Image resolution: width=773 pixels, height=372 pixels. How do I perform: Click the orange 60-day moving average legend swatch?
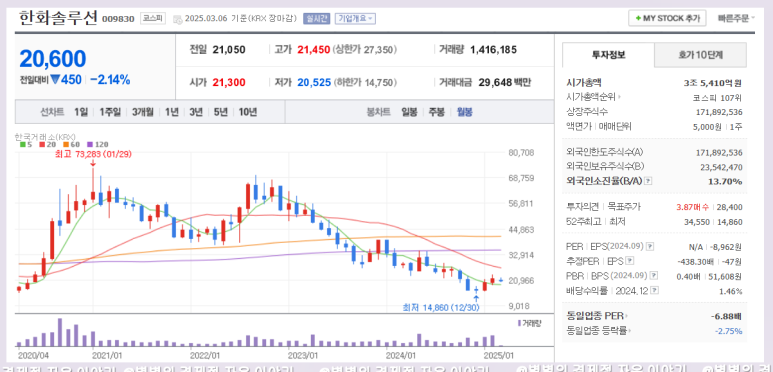pos(66,144)
